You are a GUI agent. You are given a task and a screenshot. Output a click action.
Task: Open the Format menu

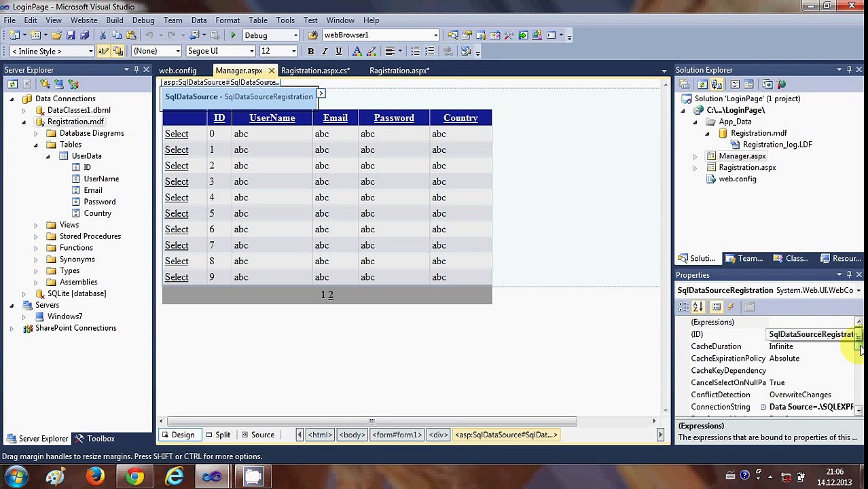point(228,20)
